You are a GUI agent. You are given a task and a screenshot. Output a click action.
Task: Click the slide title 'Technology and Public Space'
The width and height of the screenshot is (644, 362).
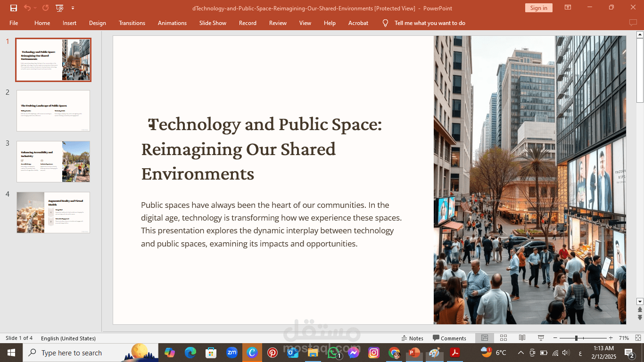click(262, 149)
